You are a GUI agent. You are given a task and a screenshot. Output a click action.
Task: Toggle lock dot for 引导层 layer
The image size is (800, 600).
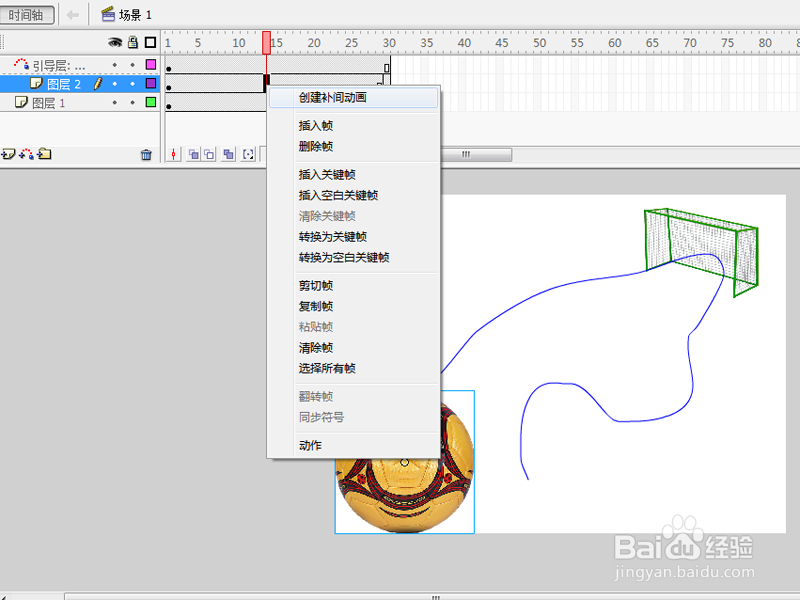tap(133, 65)
